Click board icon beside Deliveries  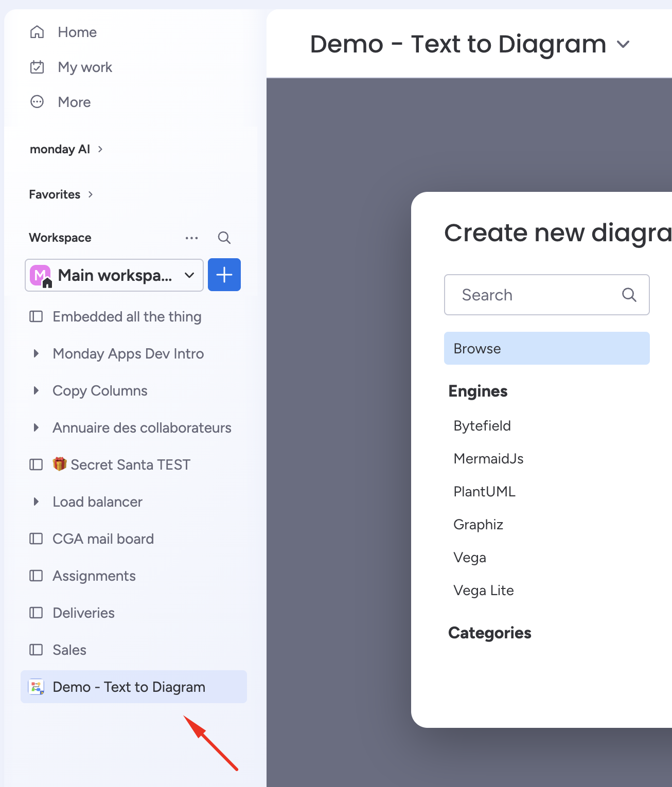click(36, 613)
